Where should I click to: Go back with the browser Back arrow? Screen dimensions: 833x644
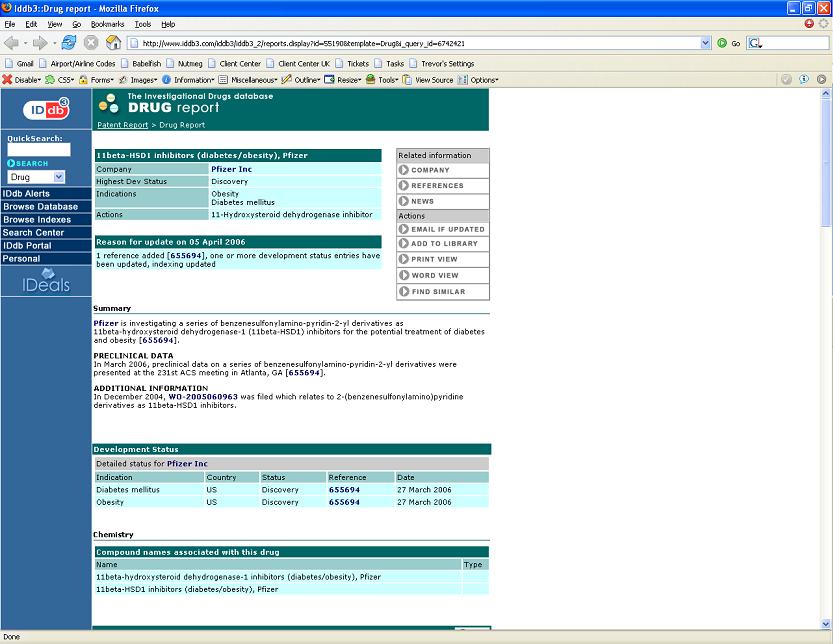pyautogui.click(x=11, y=43)
